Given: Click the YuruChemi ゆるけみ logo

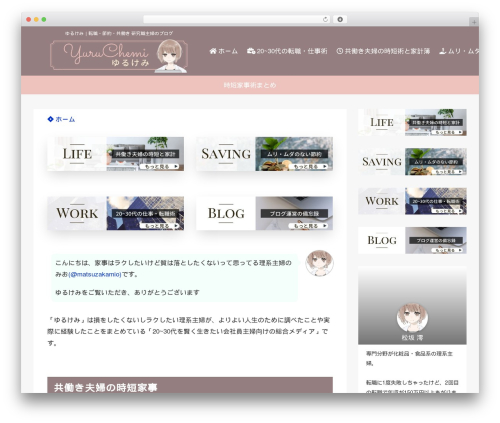Looking at the screenshot, I should pos(119,56).
